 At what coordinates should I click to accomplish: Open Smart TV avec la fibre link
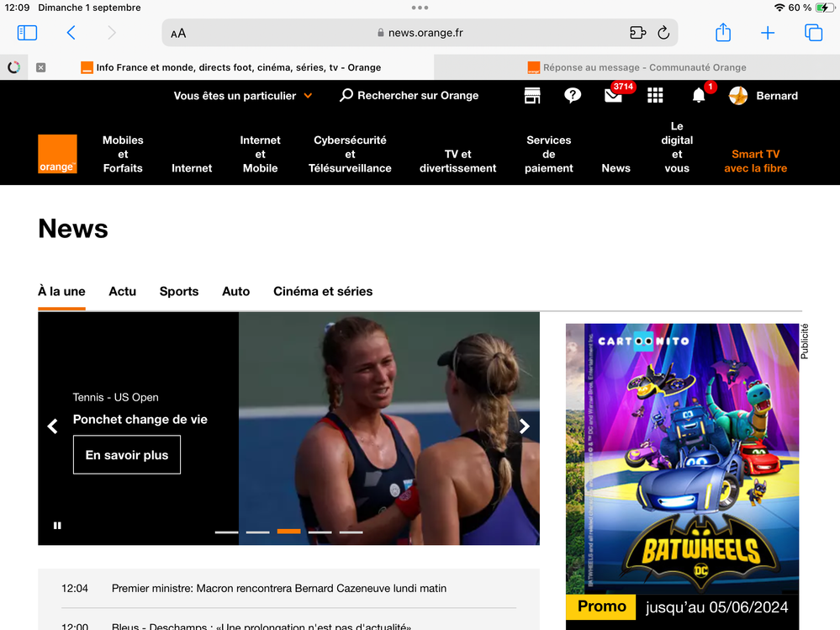(x=755, y=161)
